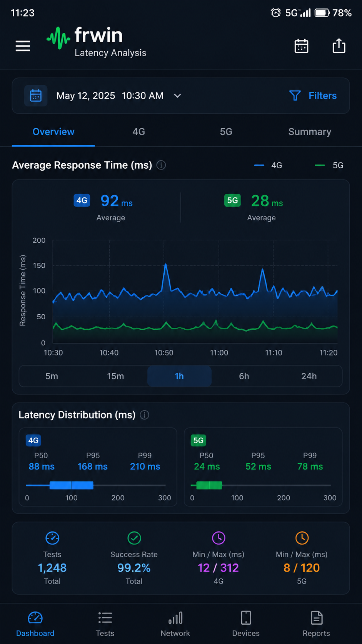This screenshot has height=644, width=362.
Task: Tap the 99.2% success rate value
Action: click(x=134, y=568)
